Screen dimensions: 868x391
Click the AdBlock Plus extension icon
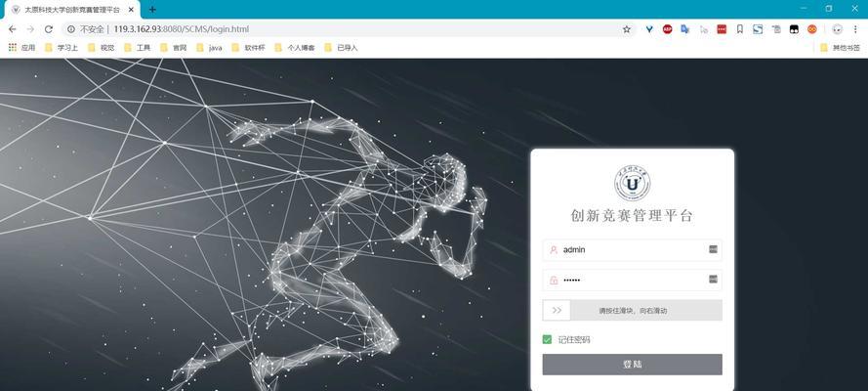667,29
